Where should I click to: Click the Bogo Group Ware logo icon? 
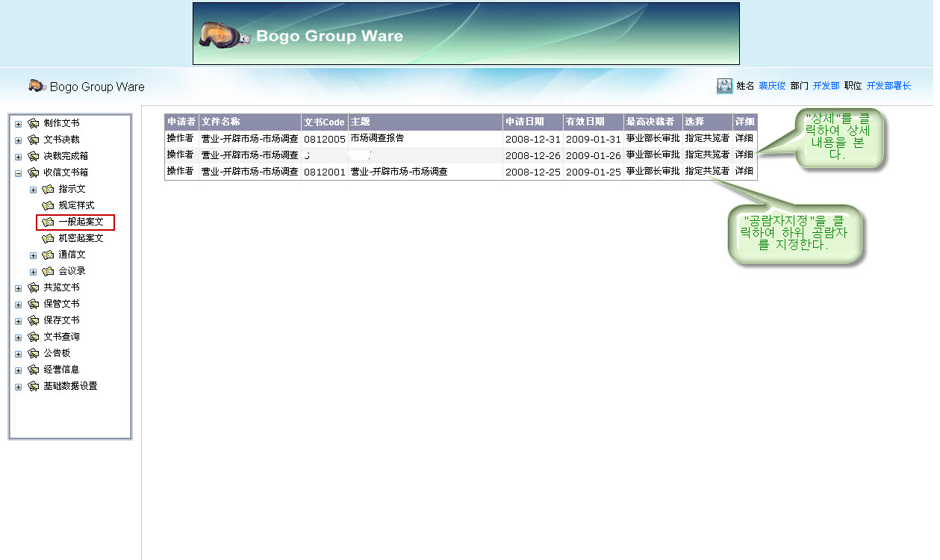(x=35, y=87)
